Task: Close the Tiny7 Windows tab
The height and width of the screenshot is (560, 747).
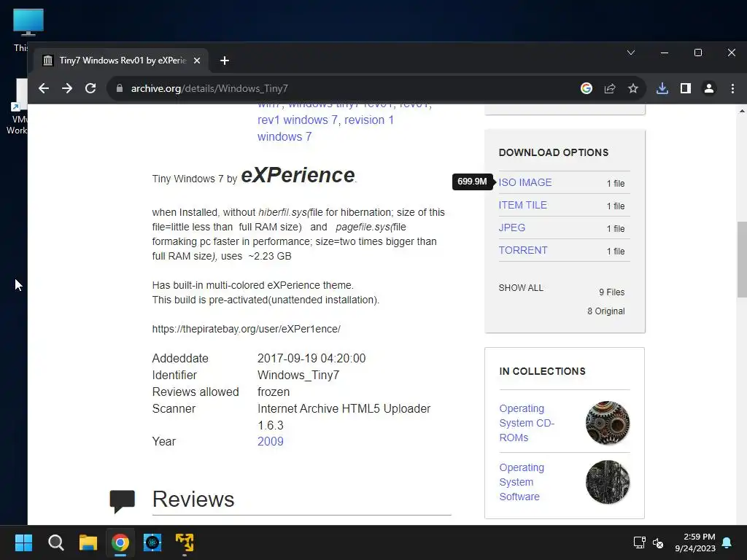Action: (197, 61)
